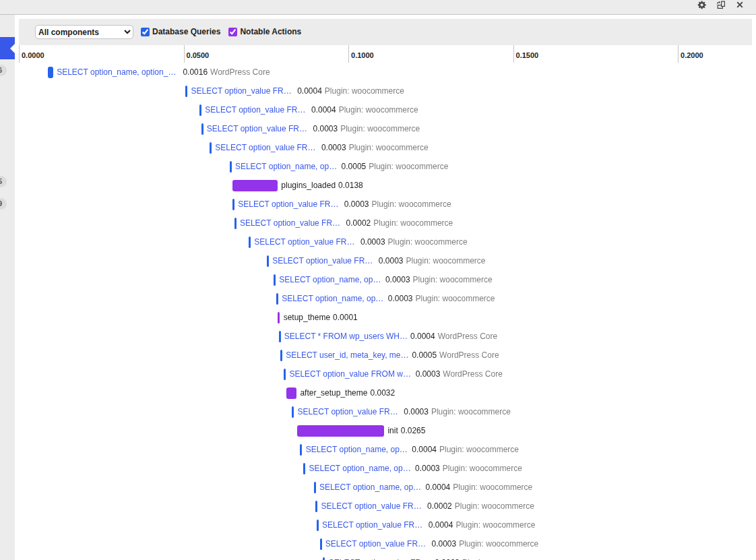Close the Query Monitor panel
Viewport: 756px width, 560px height.
click(x=740, y=5)
